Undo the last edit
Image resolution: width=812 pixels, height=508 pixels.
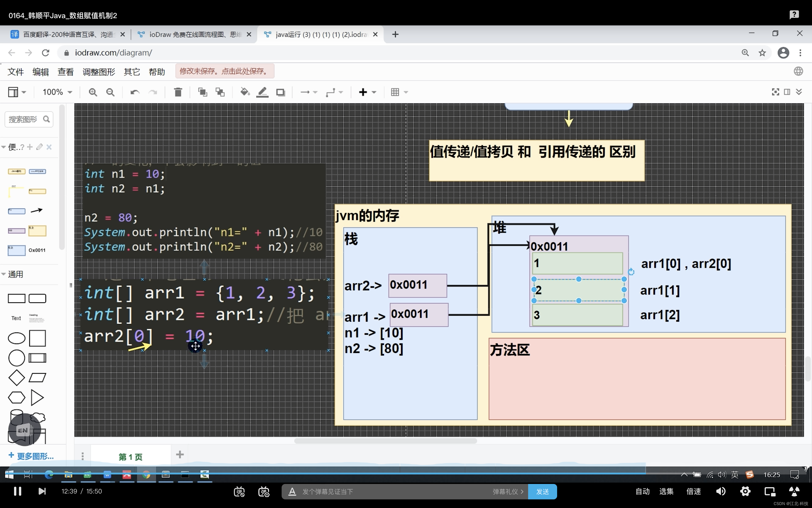[x=135, y=92]
